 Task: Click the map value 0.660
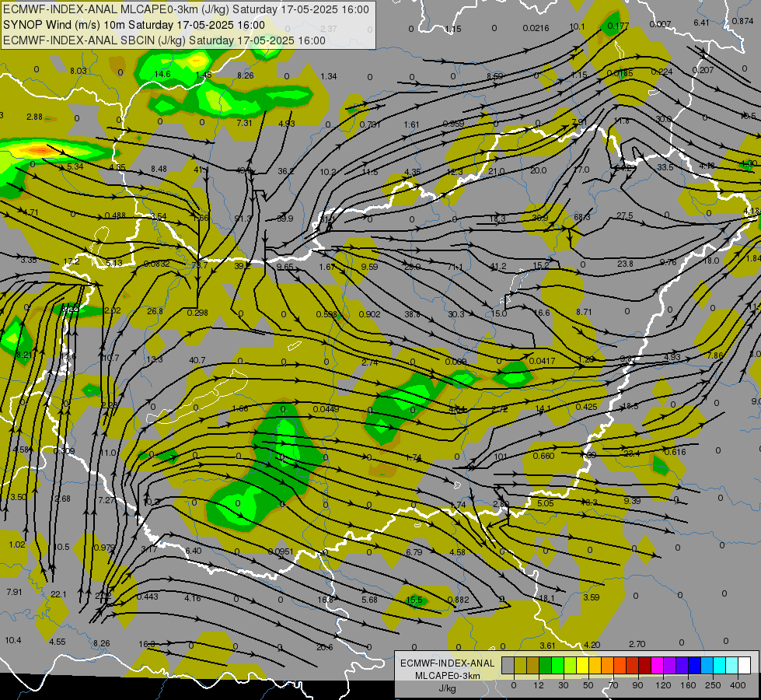543,456
